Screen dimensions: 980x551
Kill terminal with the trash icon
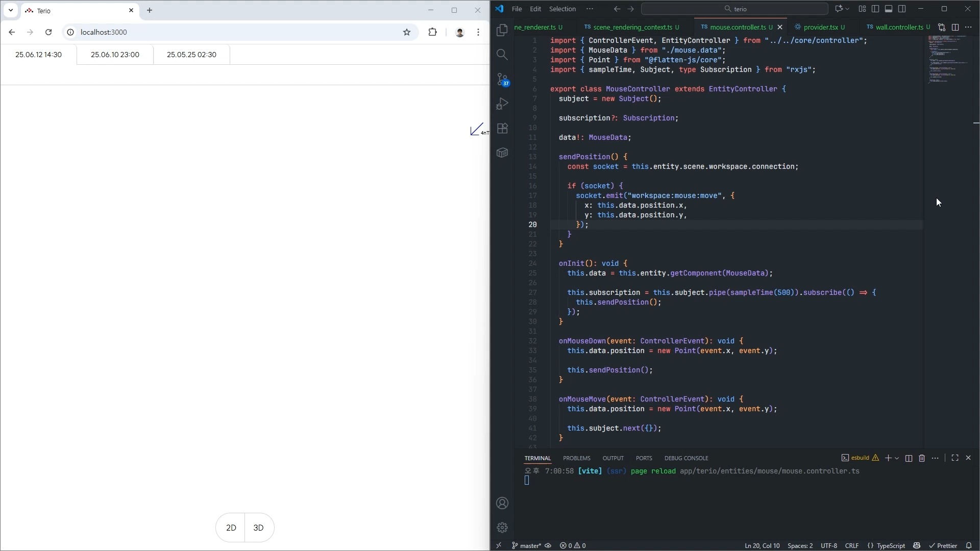[x=922, y=458]
